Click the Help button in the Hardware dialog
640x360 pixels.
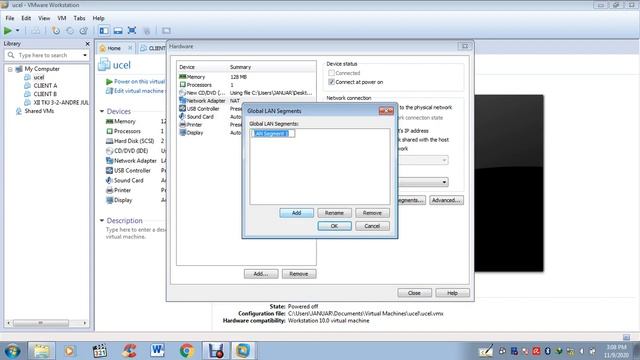(452, 293)
